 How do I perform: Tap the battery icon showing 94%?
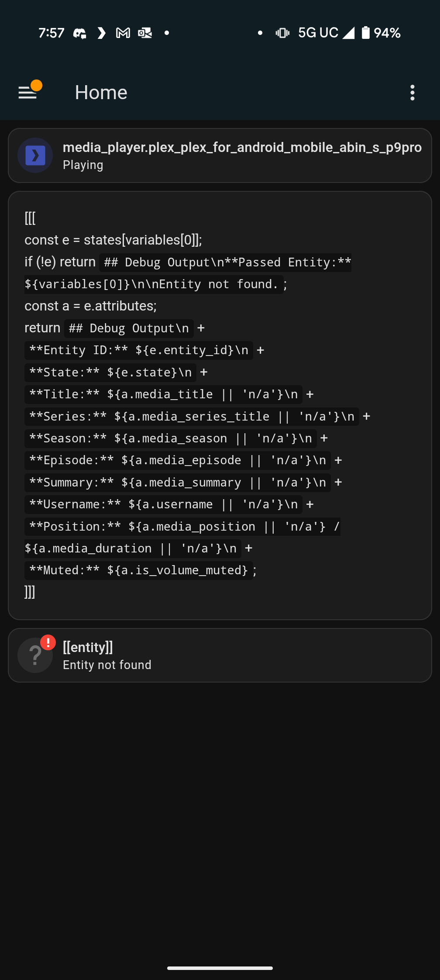[x=366, y=33]
